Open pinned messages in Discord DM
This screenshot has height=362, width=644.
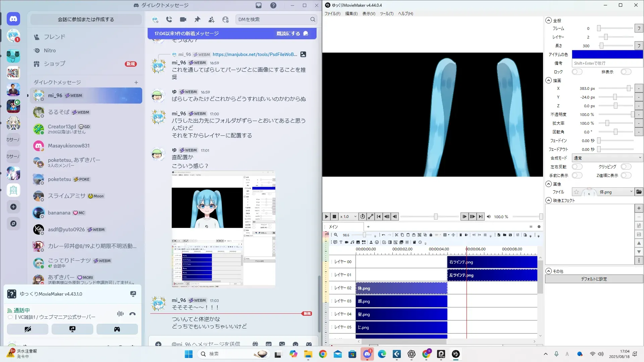(x=197, y=19)
